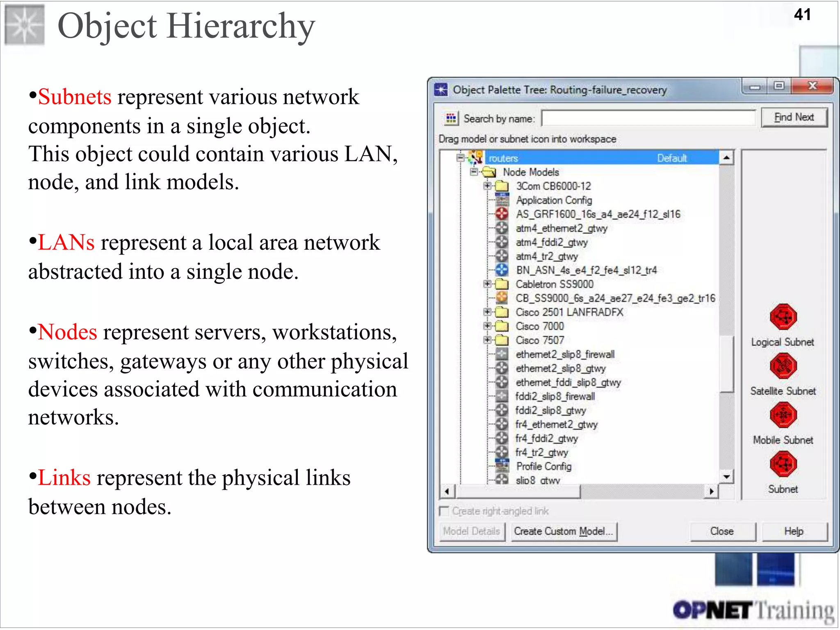Viewport: 840px width, 630px height.
Task: Click the atm4_ethernet2_gtwy gateway icon
Action: tap(502, 228)
